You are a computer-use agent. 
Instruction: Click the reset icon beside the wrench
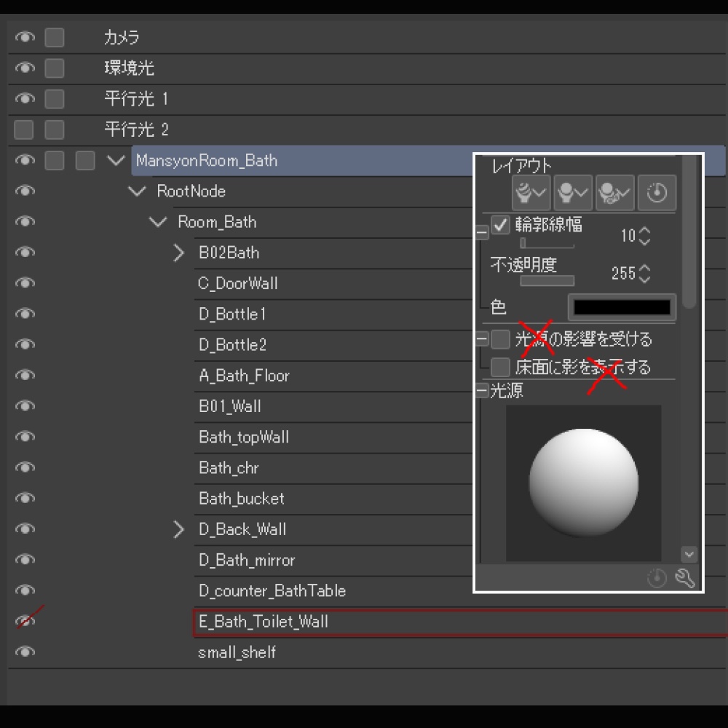(x=657, y=578)
